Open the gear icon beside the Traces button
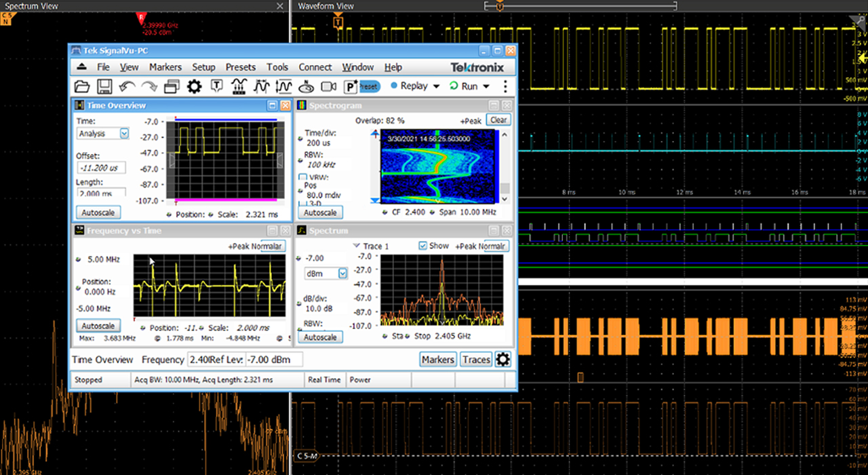This screenshot has height=475, width=868. coord(502,360)
